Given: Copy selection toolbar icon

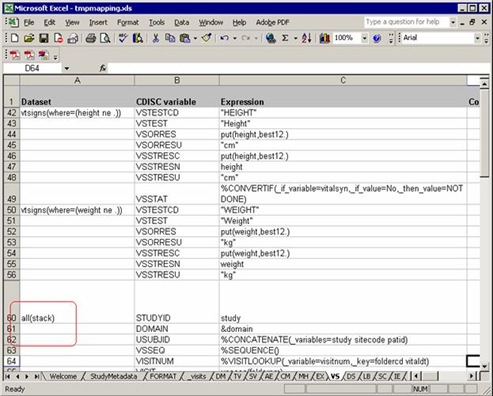Looking at the screenshot, I should click(x=170, y=38).
